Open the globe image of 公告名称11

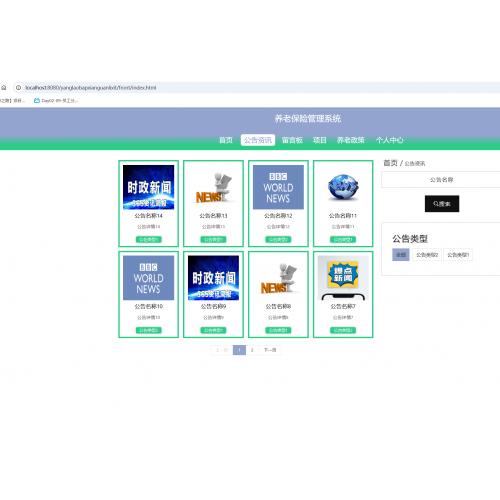point(343,187)
